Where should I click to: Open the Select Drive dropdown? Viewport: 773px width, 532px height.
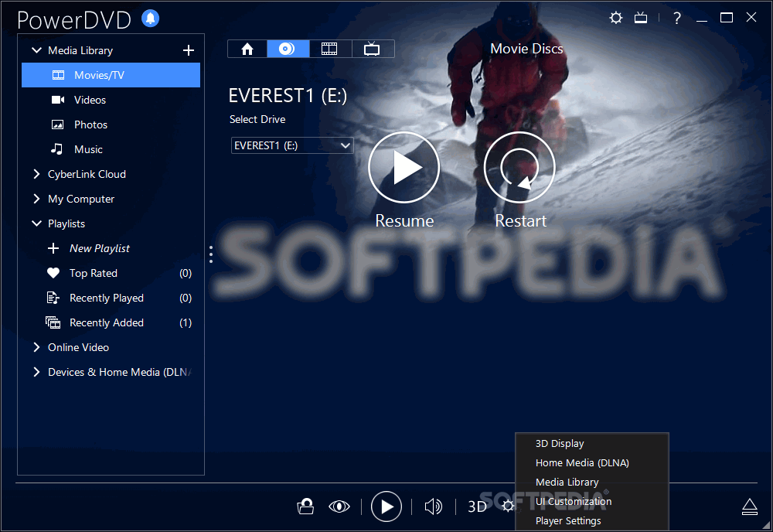(292, 145)
